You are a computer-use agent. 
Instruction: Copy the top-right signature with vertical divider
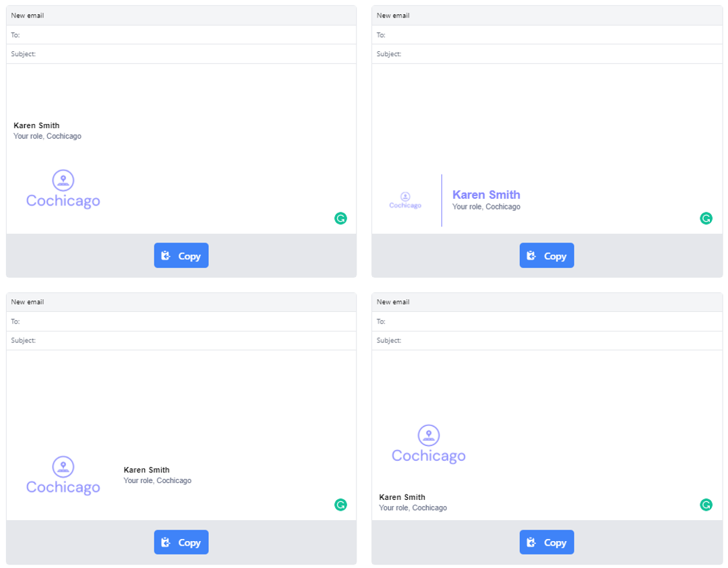547,256
